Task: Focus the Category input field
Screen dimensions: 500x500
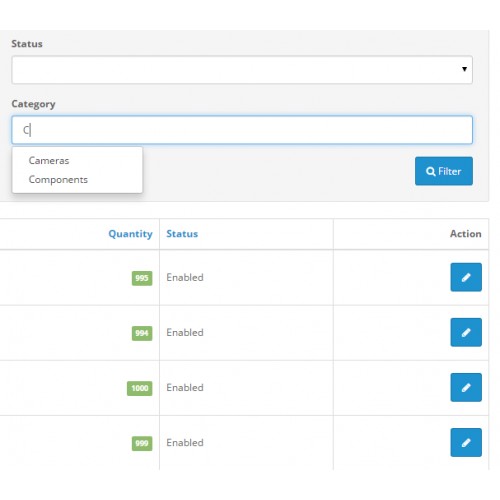Action: pyautogui.click(x=242, y=130)
